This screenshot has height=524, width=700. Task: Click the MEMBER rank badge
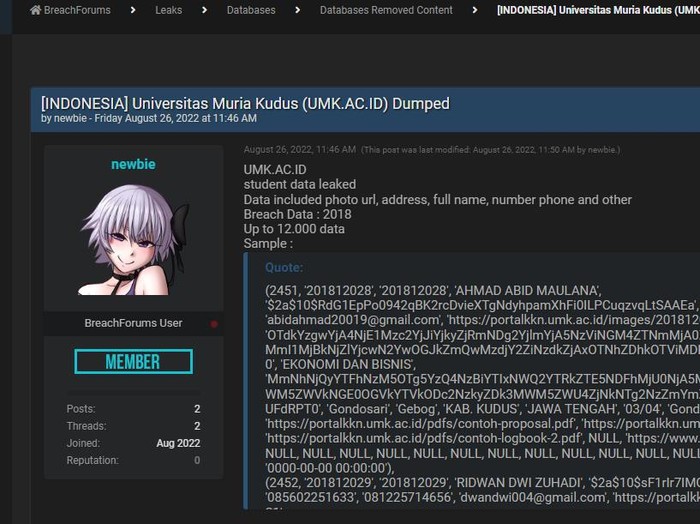[133, 362]
